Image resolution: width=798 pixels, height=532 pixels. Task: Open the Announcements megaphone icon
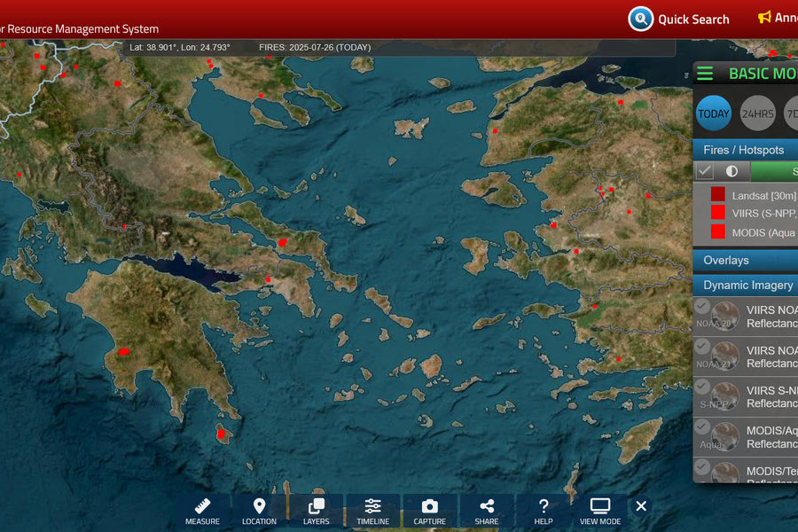[764, 18]
